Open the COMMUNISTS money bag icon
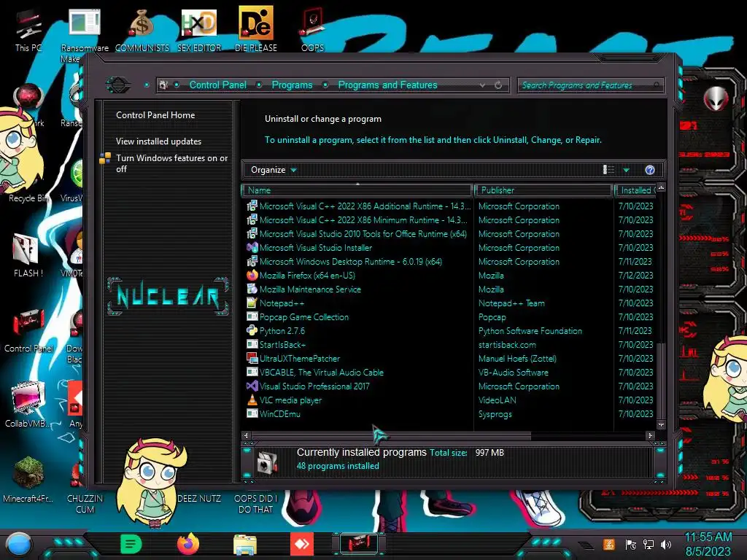The height and width of the screenshot is (560, 747). pyautogui.click(x=142, y=30)
